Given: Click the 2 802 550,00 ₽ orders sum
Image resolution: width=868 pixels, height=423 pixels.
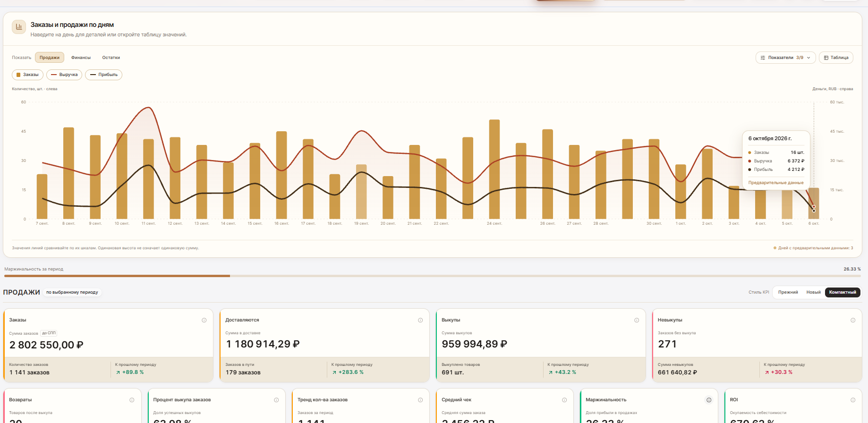Looking at the screenshot, I should 46,345.
